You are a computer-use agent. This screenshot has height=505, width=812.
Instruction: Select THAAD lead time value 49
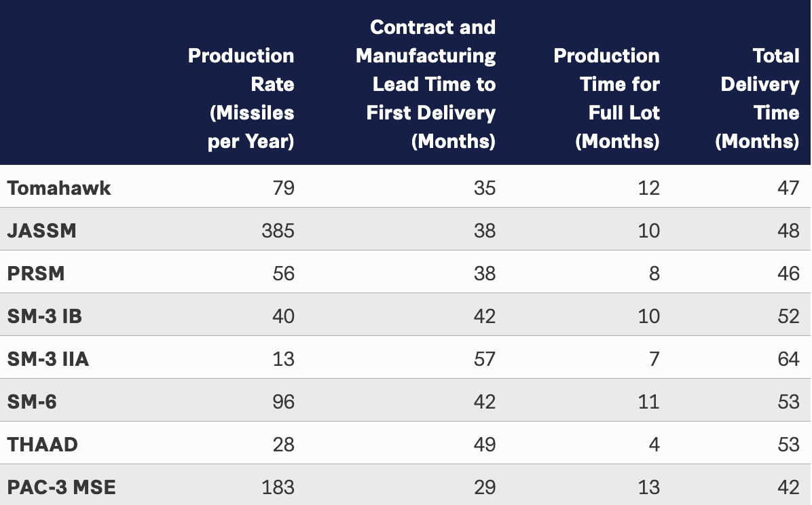pyautogui.click(x=485, y=445)
